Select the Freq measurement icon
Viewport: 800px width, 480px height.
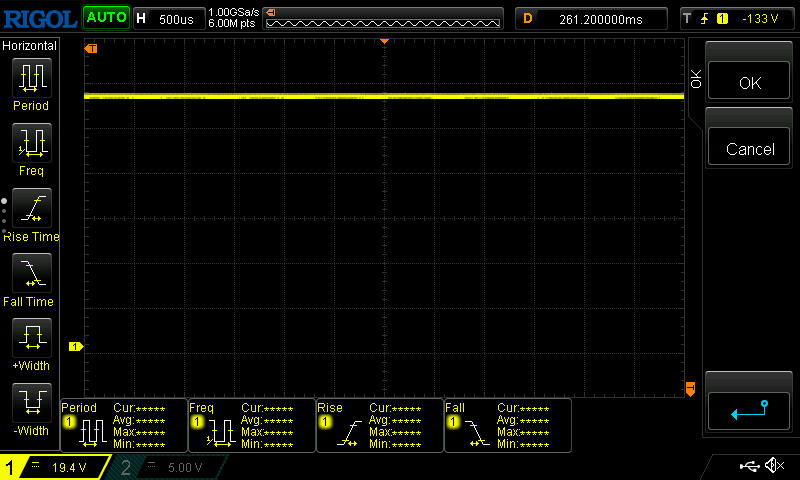(x=30, y=144)
